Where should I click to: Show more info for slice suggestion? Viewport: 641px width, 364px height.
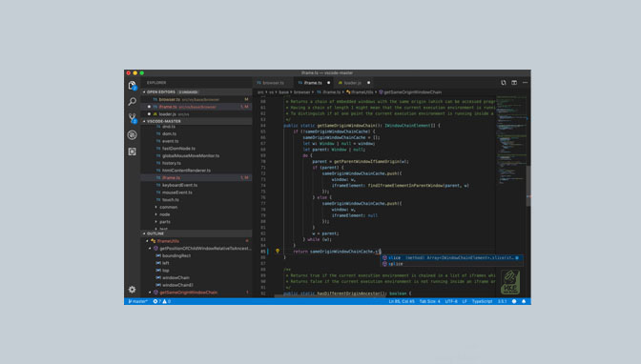pyautogui.click(x=517, y=258)
